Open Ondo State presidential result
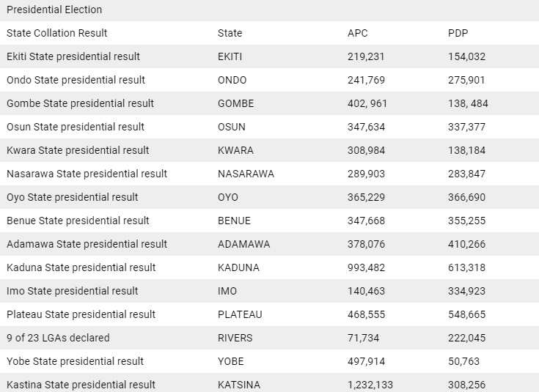The image size is (539, 392). click(x=76, y=80)
